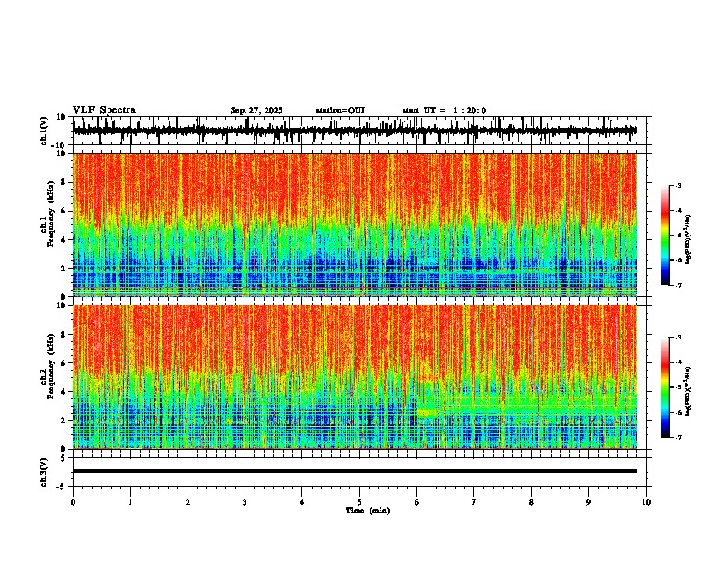The image size is (728, 563).
Task: Click the "-7" value under the ch.1 color bar
Action: pos(677,285)
